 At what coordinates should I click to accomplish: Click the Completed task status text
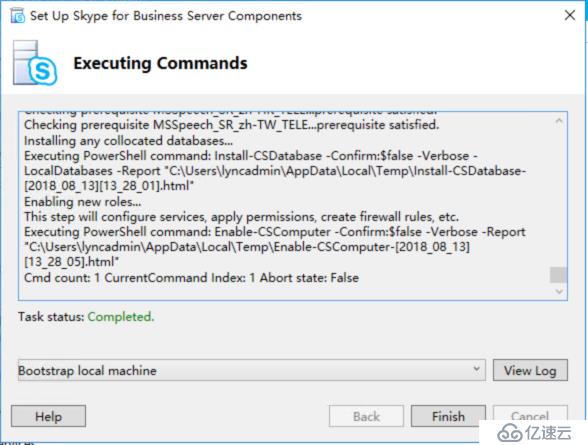click(x=121, y=317)
